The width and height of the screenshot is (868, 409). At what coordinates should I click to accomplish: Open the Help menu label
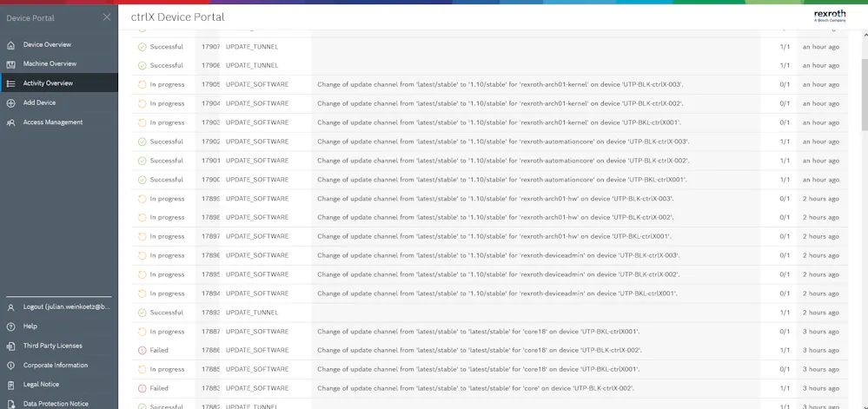(30, 326)
